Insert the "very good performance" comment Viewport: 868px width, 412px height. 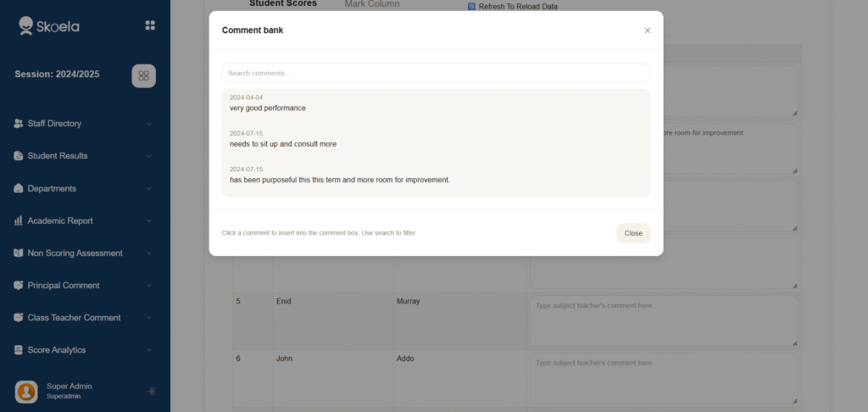click(268, 109)
